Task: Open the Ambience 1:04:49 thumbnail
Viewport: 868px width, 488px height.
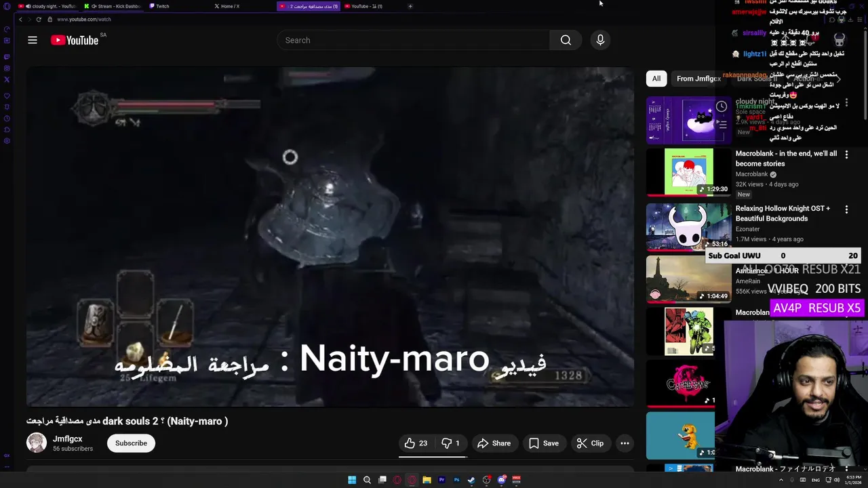Action: (688, 279)
